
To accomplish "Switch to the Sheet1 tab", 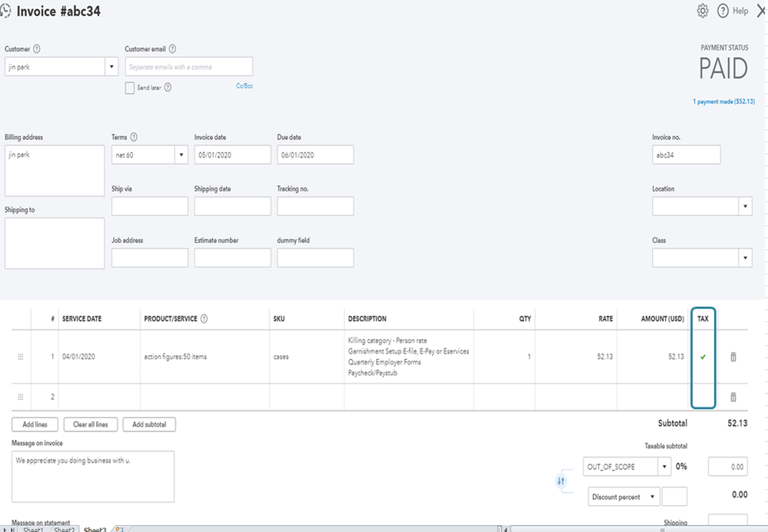I will [33, 530].
